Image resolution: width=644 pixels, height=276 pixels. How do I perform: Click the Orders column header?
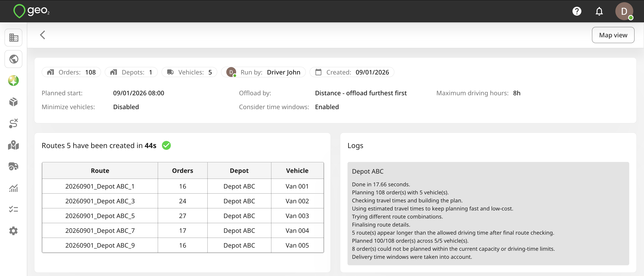tap(182, 171)
